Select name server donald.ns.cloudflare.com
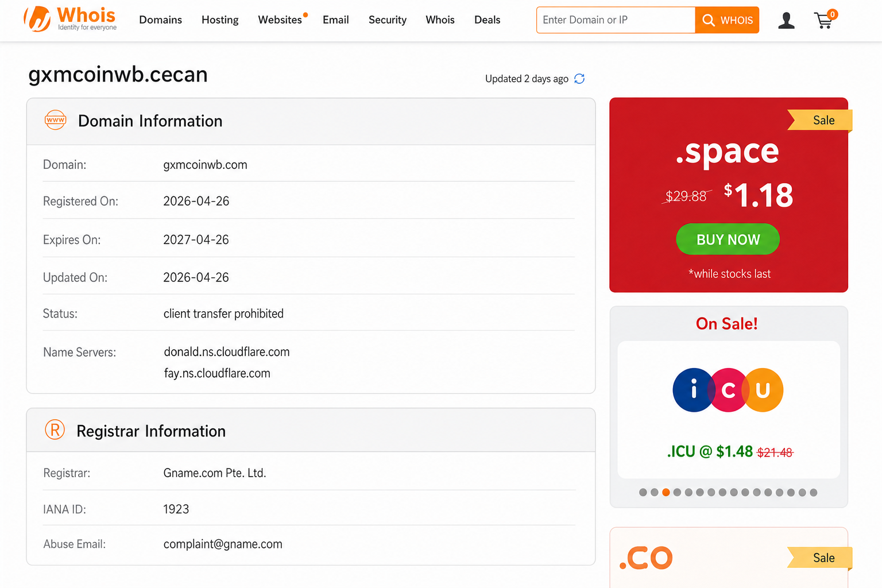 click(x=227, y=351)
